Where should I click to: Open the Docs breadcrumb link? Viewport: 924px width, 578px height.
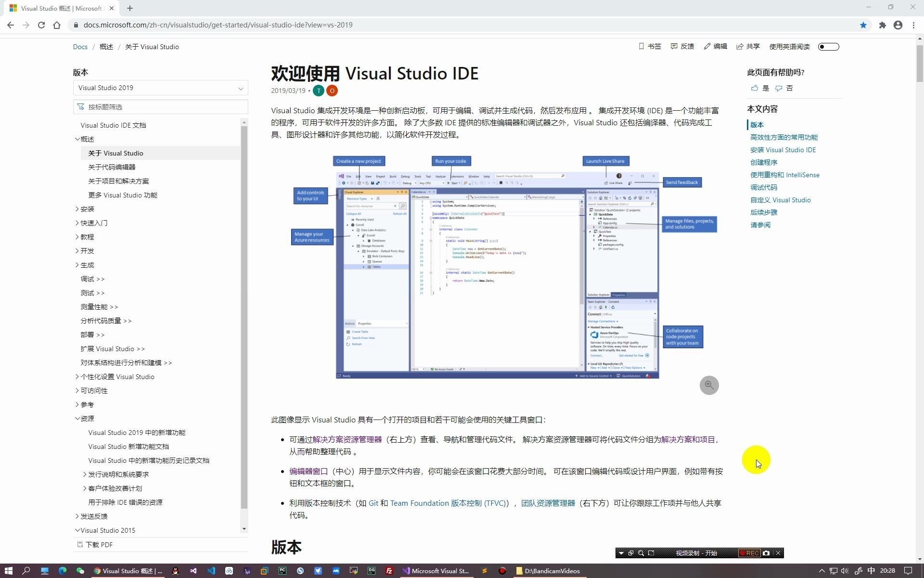tap(80, 46)
